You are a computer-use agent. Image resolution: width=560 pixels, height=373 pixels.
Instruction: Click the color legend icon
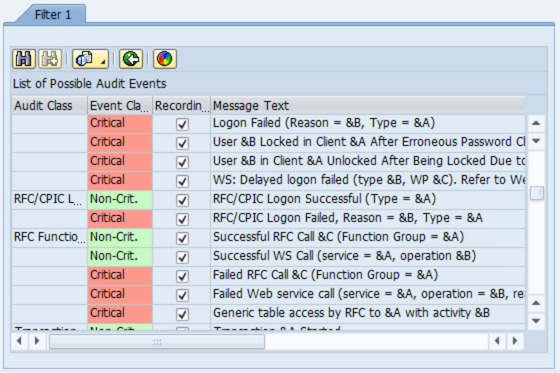[165, 59]
